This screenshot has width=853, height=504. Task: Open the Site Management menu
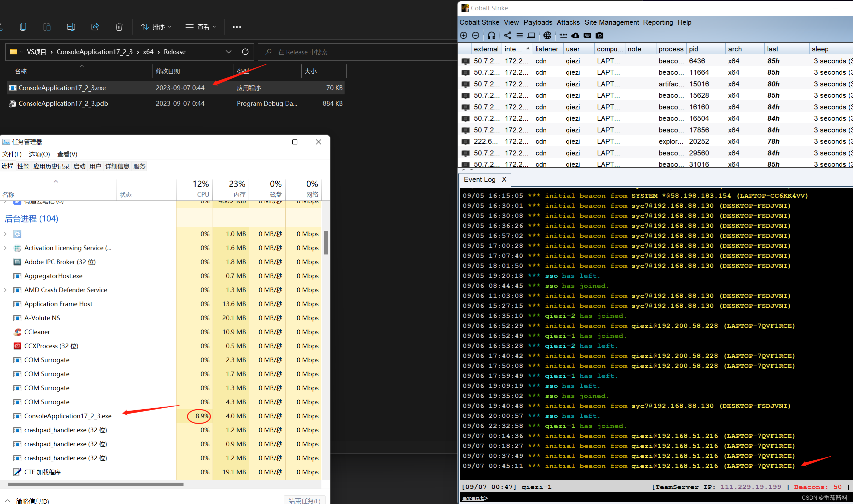click(x=611, y=22)
